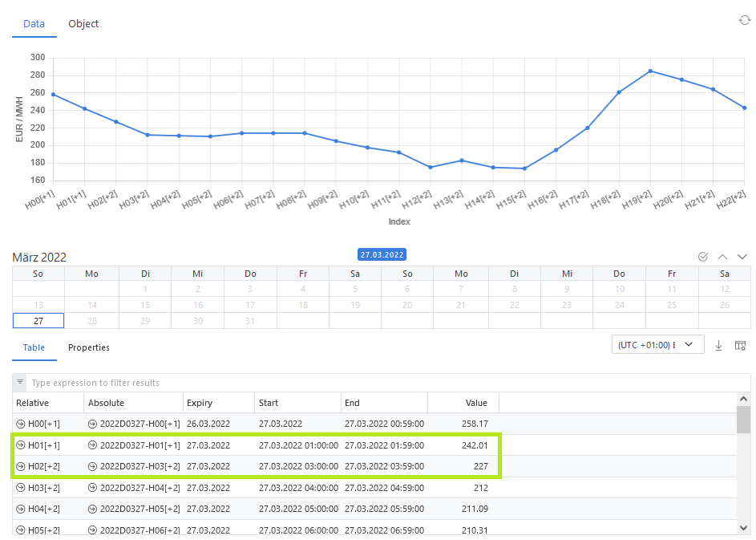Select the Data tab
The height and width of the screenshot is (540, 756).
tap(34, 24)
